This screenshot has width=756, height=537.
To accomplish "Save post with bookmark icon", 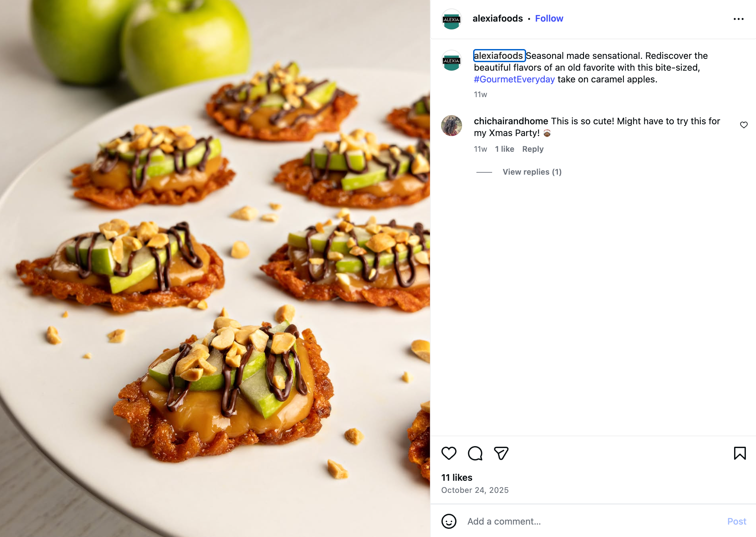I will pos(739,453).
